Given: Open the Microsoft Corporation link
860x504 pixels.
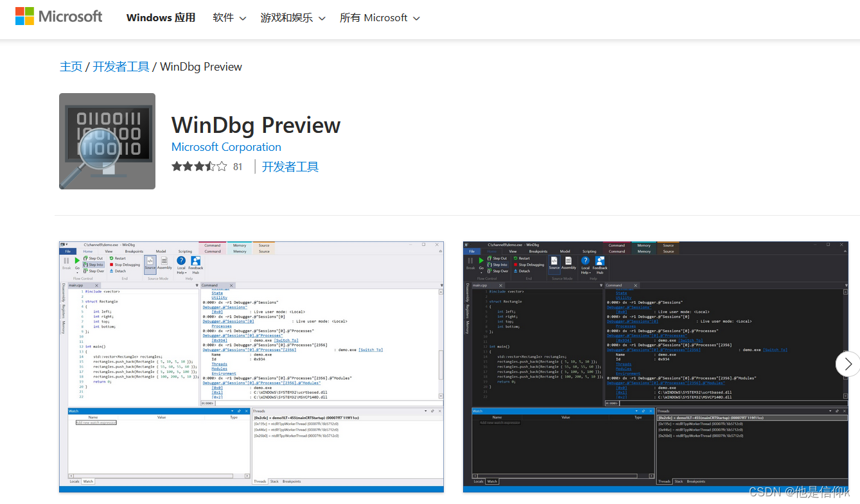Looking at the screenshot, I should click(226, 147).
